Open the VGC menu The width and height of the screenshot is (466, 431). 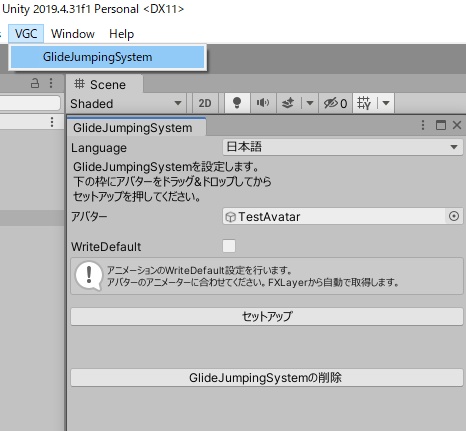26,34
